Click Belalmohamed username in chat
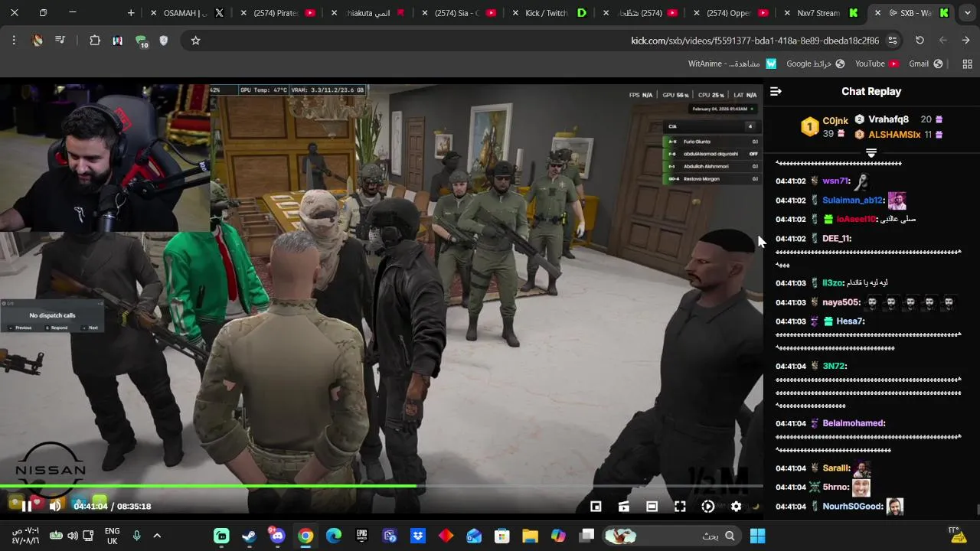 click(x=854, y=423)
